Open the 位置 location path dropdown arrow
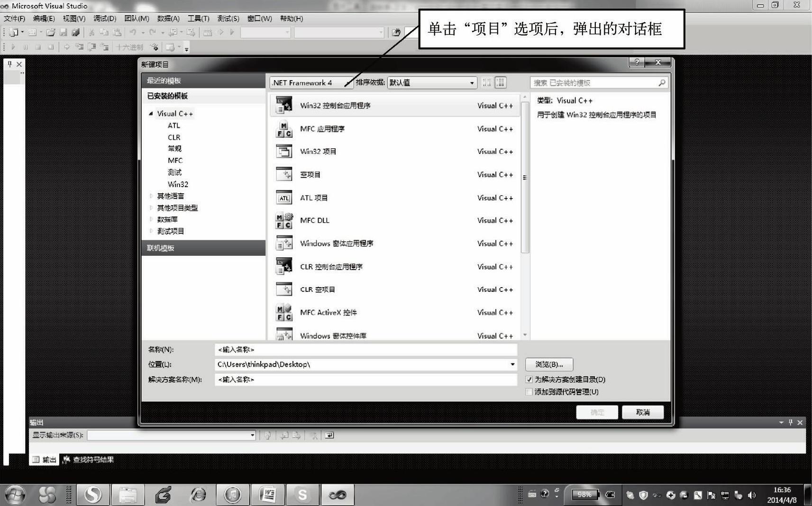 tap(512, 364)
